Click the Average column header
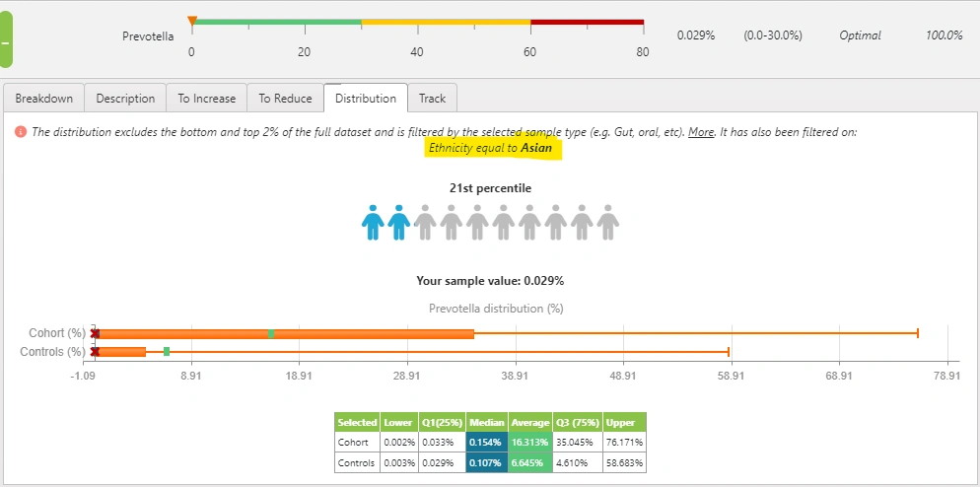The width and height of the screenshot is (980, 487). click(x=530, y=423)
